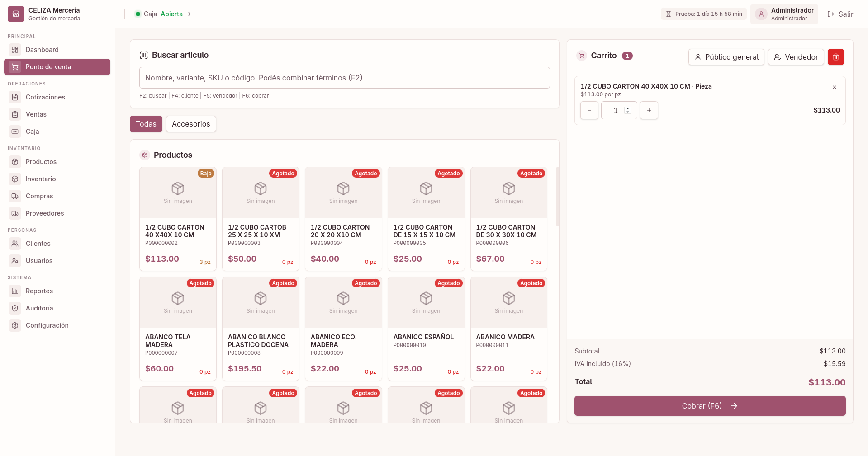Navigate to Ventas section
The width and height of the screenshot is (868, 456).
coord(57,114)
